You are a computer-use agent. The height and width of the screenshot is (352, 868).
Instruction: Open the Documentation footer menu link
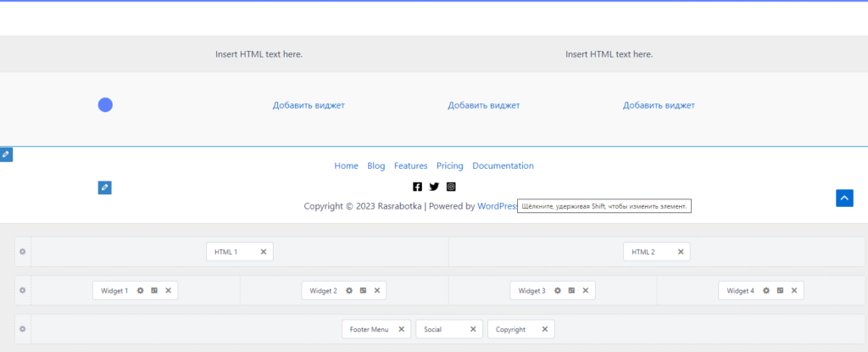click(503, 165)
